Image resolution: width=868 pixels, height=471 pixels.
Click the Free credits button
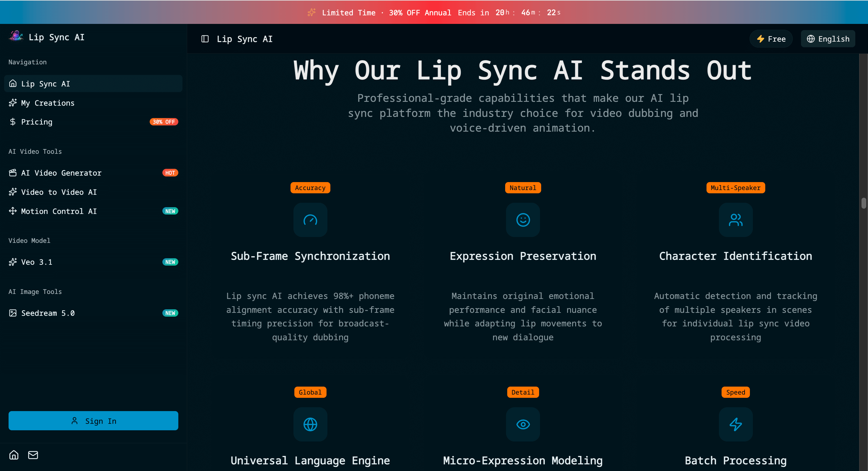pos(771,39)
